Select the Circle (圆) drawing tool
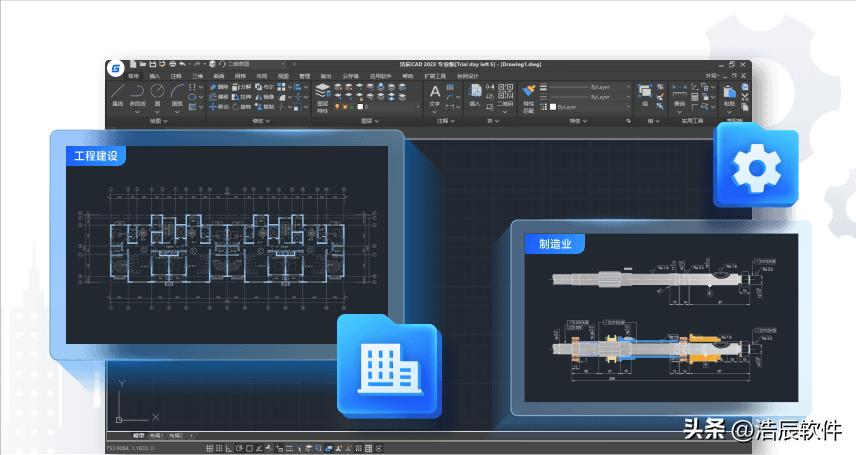The height and width of the screenshot is (455, 856). click(160, 93)
